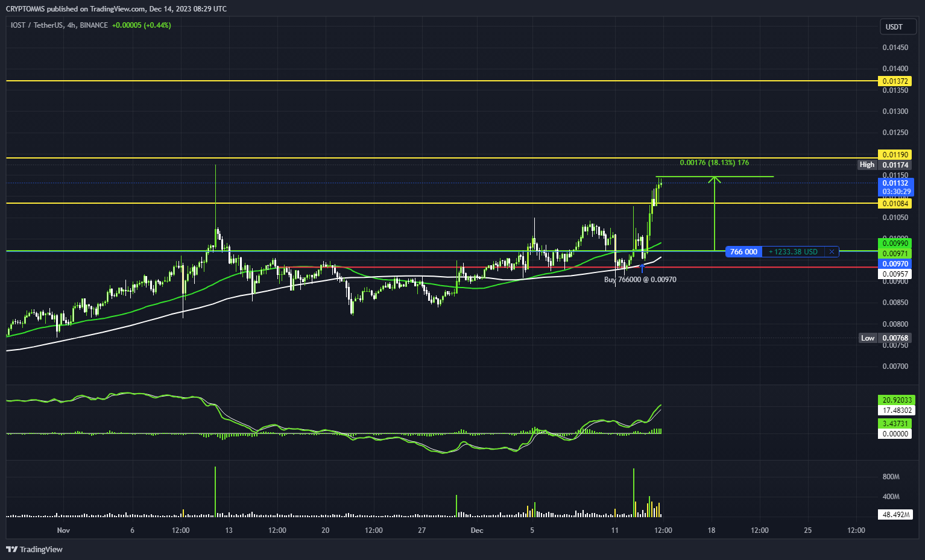Select the green 0.00990 price label

[x=895, y=244]
